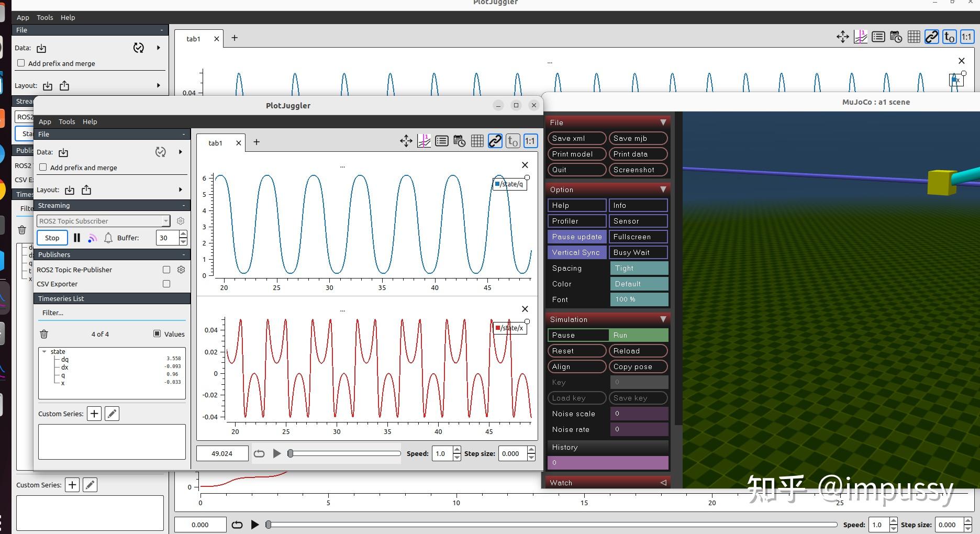Click the pencil edit Custom Series icon
This screenshot has width=980, height=534.
(x=112, y=414)
